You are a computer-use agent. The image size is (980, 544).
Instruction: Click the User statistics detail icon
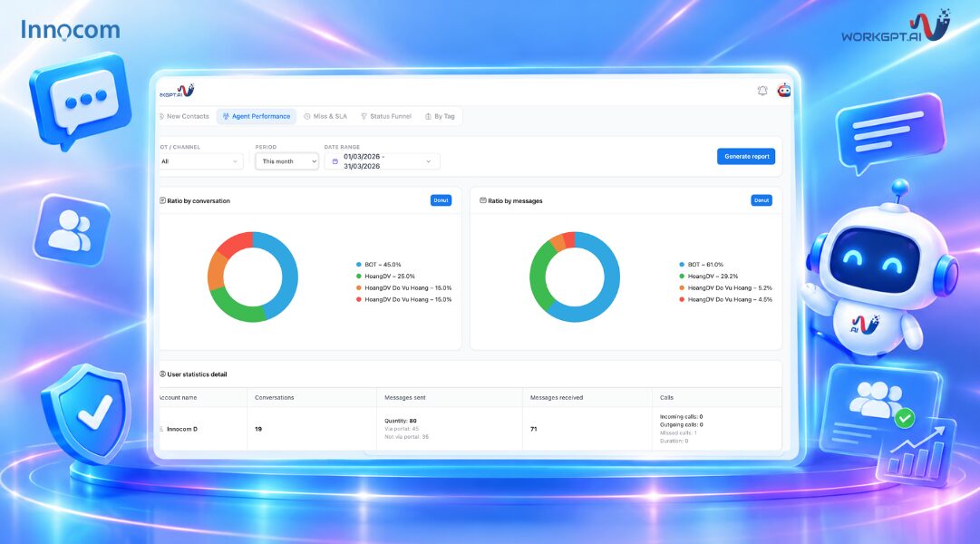click(162, 374)
